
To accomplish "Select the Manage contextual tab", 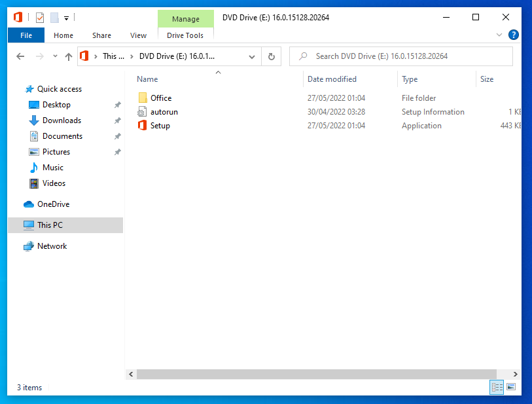I will tap(186, 19).
